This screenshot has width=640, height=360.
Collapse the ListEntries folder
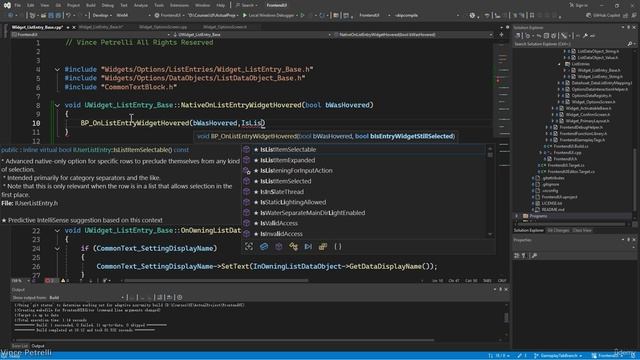pos(560,64)
